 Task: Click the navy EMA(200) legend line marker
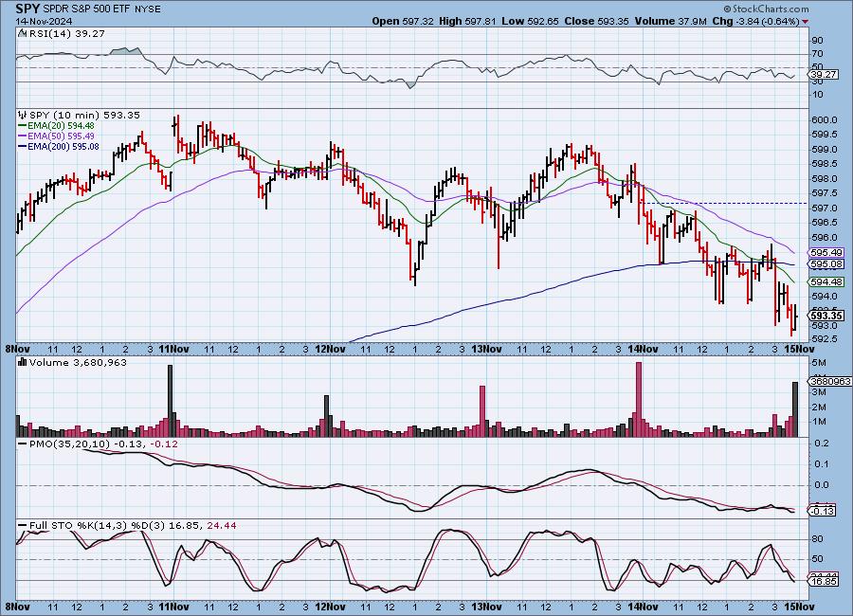[23, 146]
